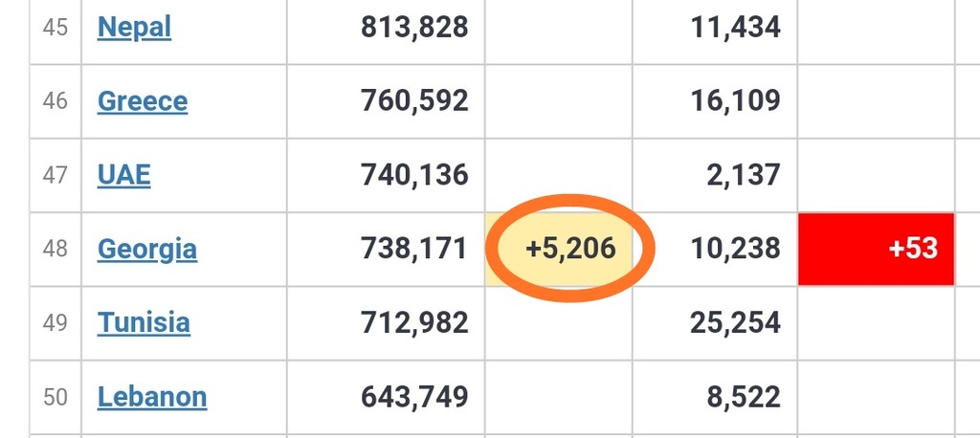Select Georgia's total cases figure 738,171

(414, 250)
